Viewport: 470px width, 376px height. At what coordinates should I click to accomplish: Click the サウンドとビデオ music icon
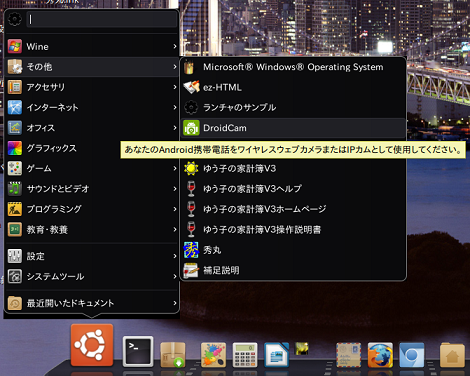point(15,189)
